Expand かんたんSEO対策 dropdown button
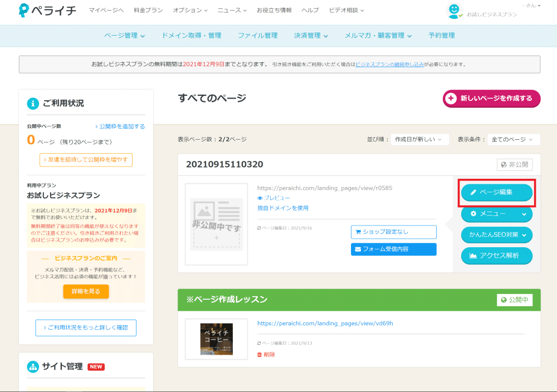This screenshot has height=392, width=557. pyautogui.click(x=497, y=235)
